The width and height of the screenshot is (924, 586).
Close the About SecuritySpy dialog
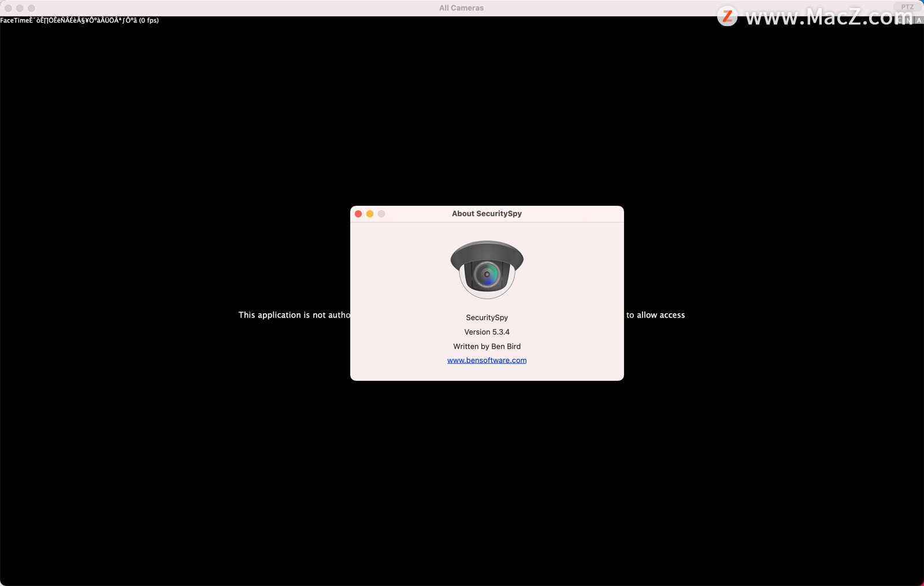[x=358, y=214]
